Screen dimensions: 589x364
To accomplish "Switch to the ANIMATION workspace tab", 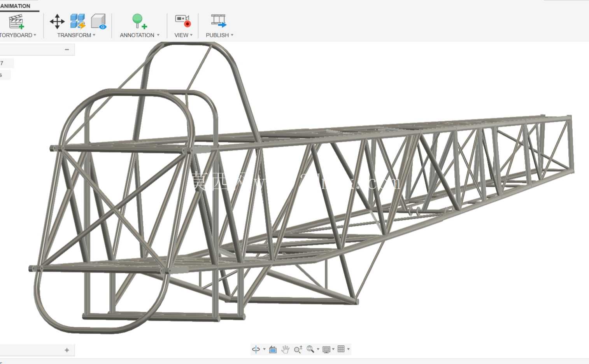I will point(15,6).
